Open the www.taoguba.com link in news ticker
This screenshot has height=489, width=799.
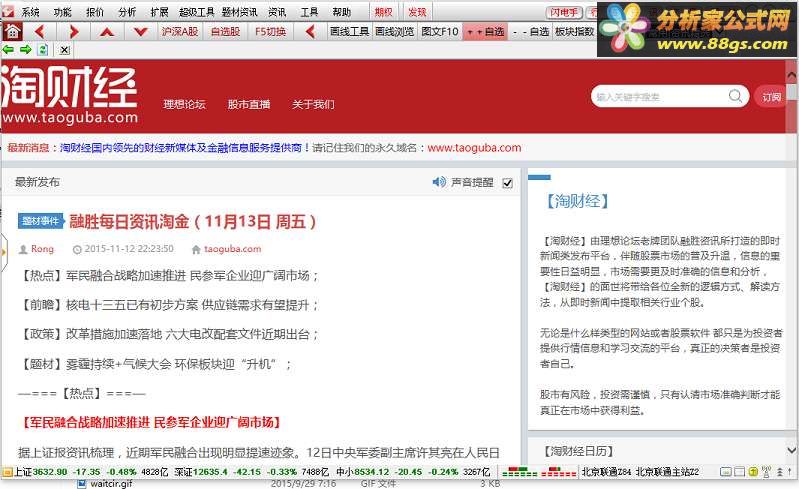(x=474, y=148)
